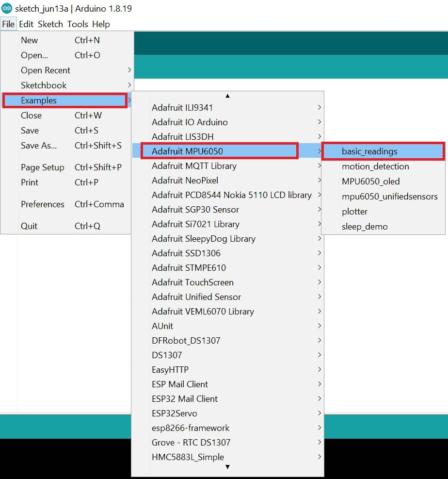Click the Arduino logo icon in title bar
The height and width of the screenshot is (479, 448).
(7, 9)
